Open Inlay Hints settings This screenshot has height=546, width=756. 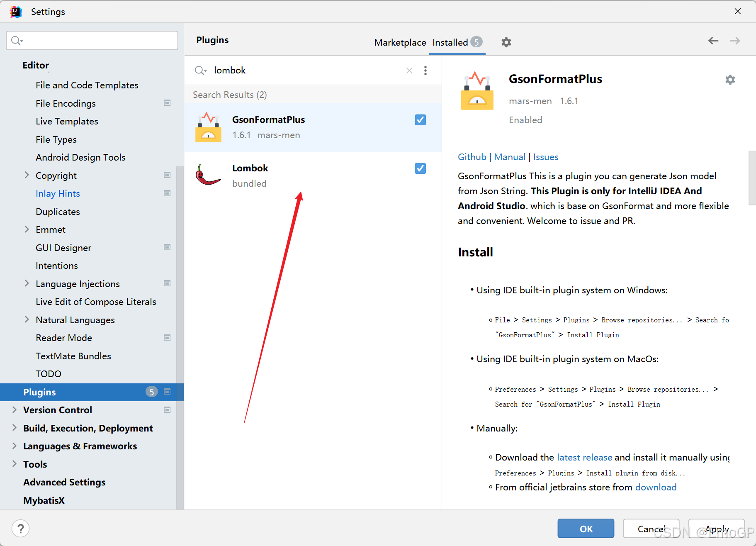pos(58,193)
